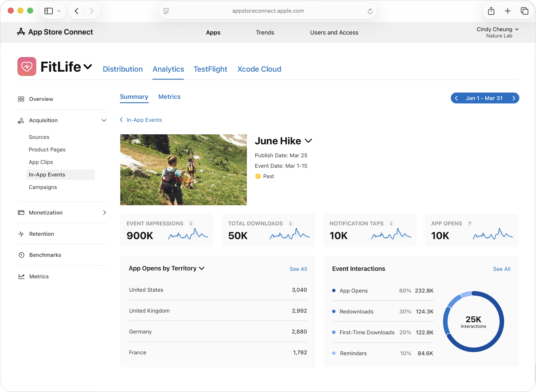Click the June Hike event thumbnail
The image size is (536, 392).
pyautogui.click(x=183, y=170)
